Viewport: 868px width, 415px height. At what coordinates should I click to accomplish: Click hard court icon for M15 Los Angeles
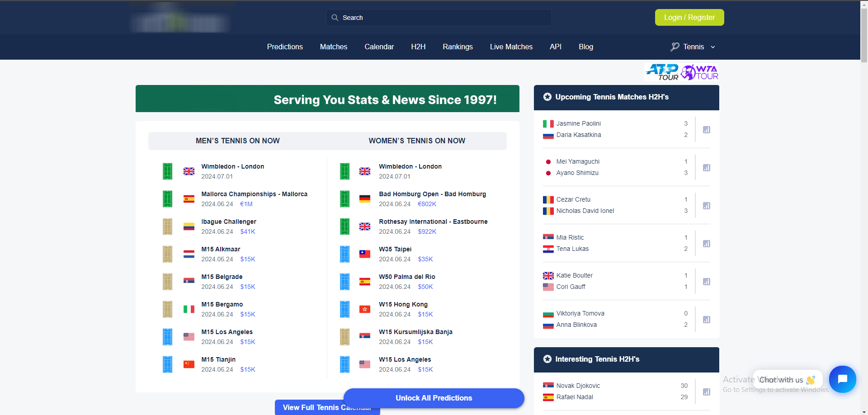point(168,337)
